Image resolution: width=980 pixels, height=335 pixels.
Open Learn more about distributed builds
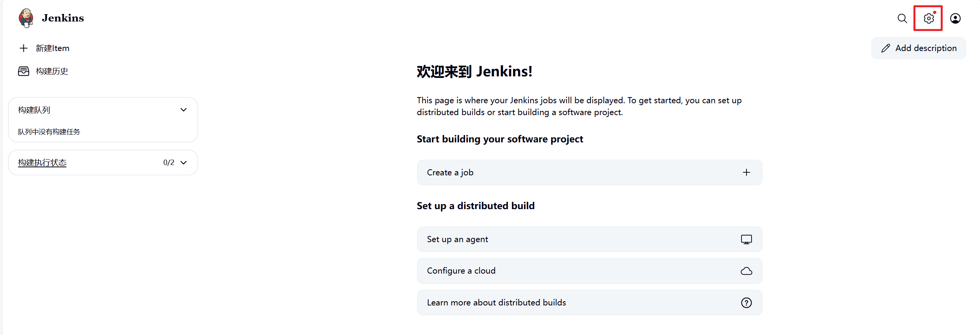click(x=496, y=303)
